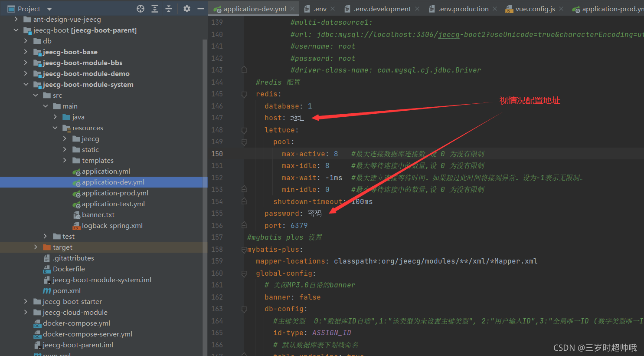Viewport: 644px width, 356px height.
Task: Expand the jeecg-boot-base module arrow
Action: pos(26,52)
